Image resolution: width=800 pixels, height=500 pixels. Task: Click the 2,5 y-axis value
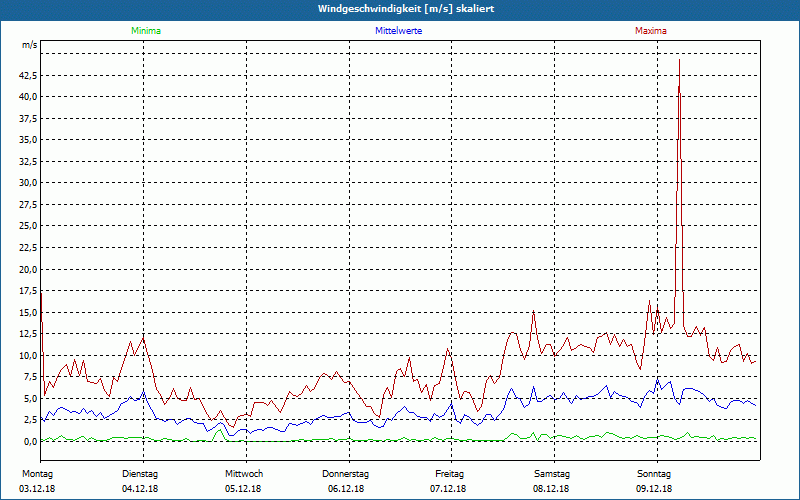coord(29,420)
